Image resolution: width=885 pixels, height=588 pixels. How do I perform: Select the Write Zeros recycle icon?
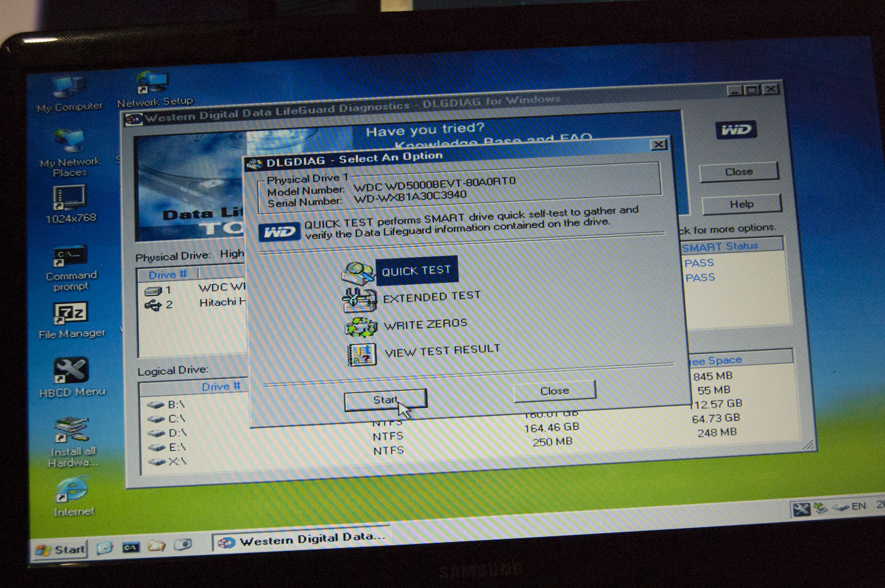(x=361, y=327)
